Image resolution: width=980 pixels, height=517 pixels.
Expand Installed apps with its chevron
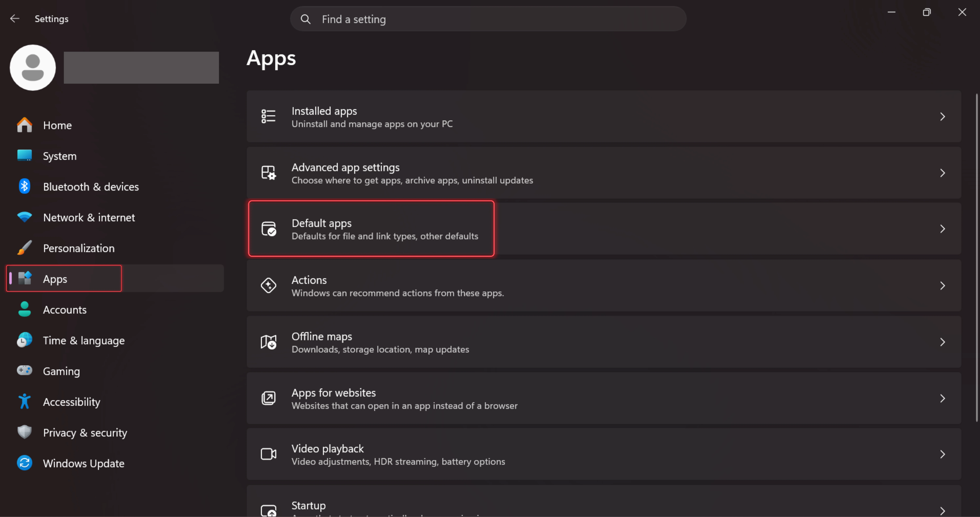(x=943, y=116)
